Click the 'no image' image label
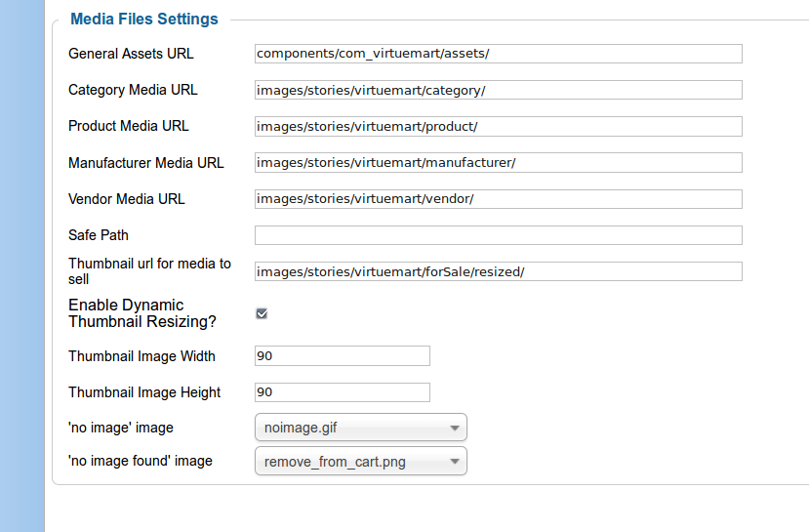Viewport: 809px width, 532px height. 121,428
